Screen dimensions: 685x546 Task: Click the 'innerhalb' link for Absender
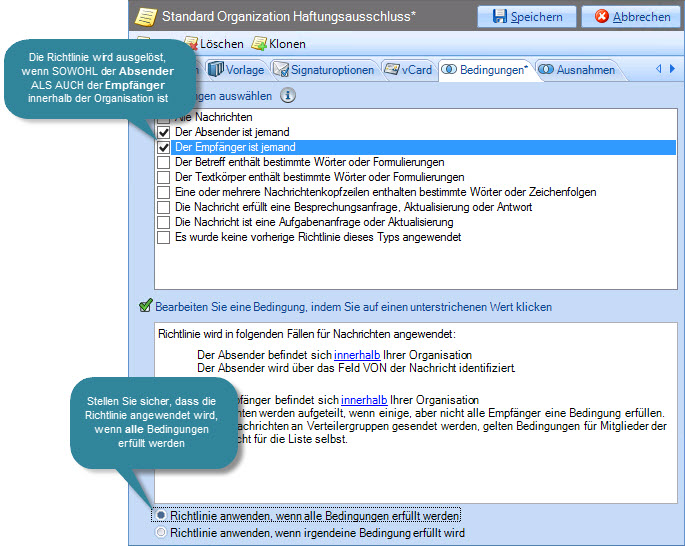(x=357, y=355)
